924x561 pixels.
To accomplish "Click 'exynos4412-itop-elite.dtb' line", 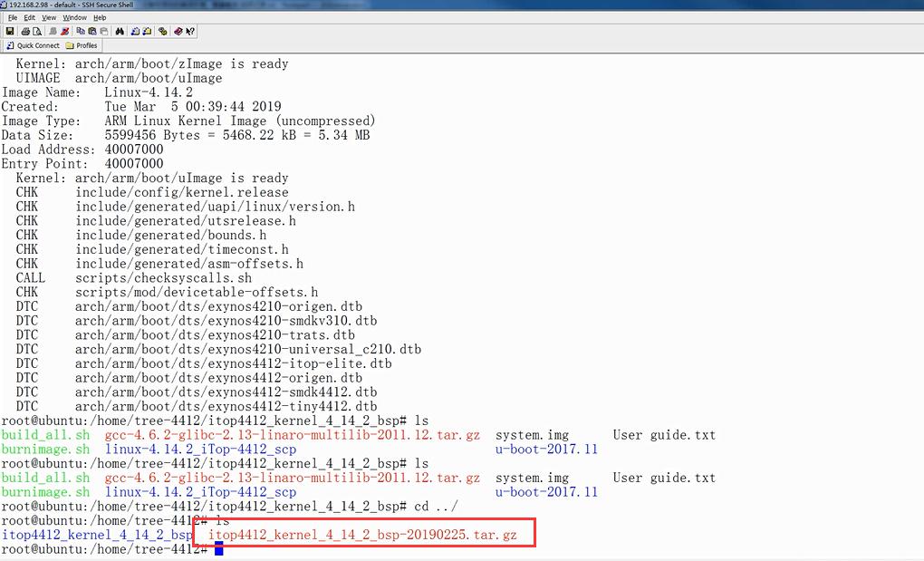I will [x=234, y=363].
